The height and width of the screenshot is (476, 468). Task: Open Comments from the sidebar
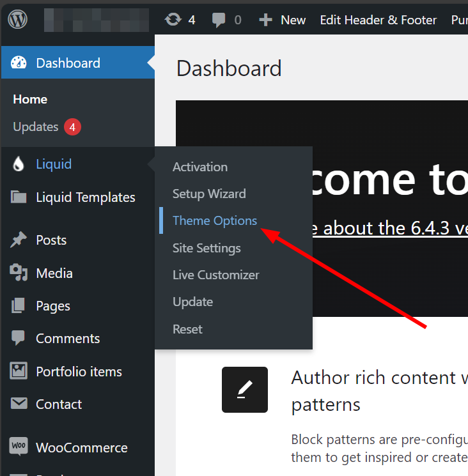click(x=78, y=338)
